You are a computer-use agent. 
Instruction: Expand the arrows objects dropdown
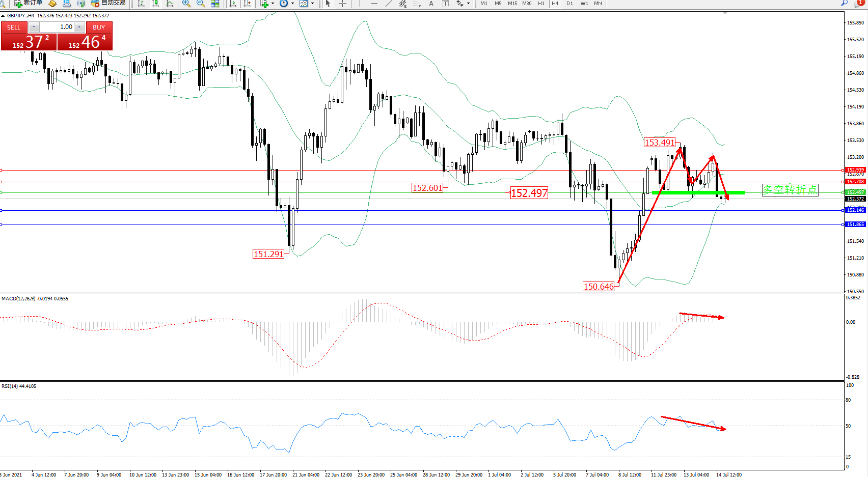coord(468,4)
